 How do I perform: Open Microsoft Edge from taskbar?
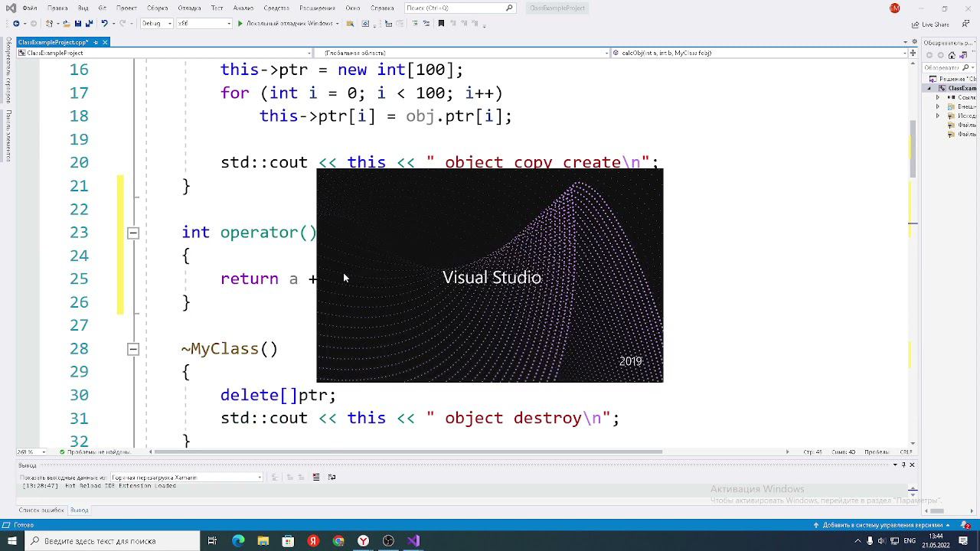pos(238,541)
